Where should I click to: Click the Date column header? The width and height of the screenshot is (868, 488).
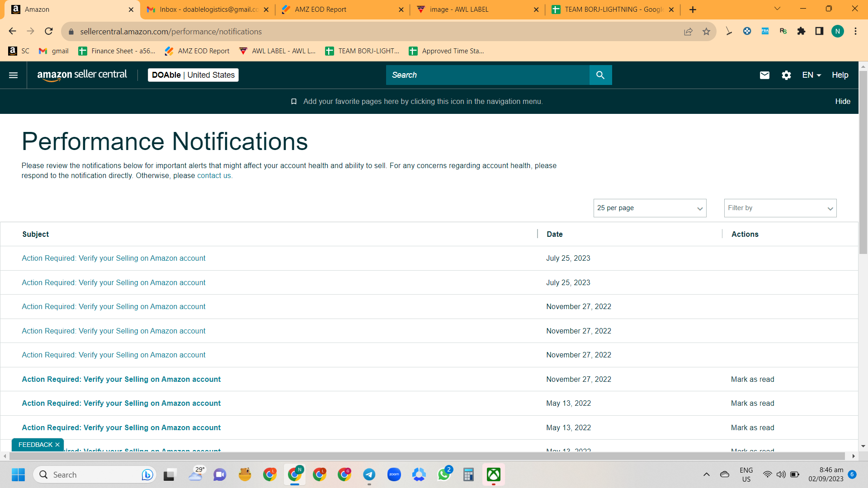pos(555,234)
